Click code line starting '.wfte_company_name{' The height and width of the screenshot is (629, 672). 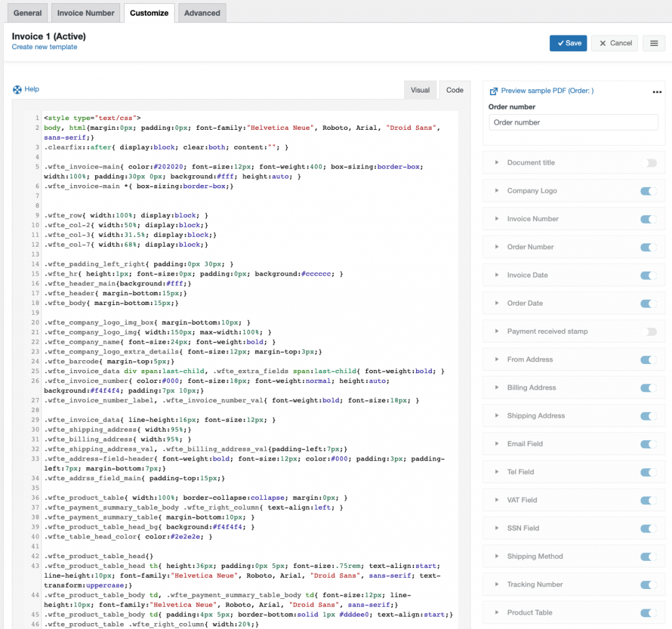click(159, 342)
